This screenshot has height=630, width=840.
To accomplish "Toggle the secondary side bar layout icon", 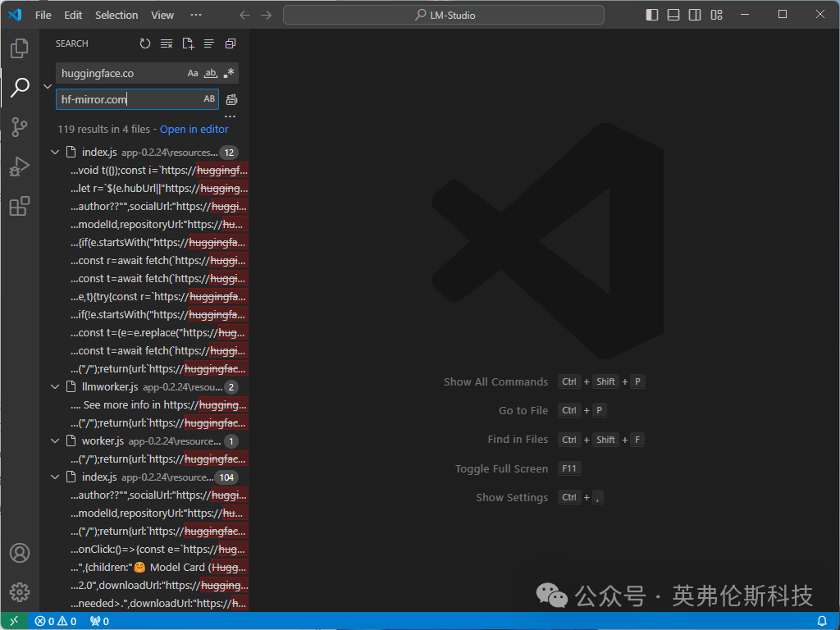I will (x=695, y=15).
